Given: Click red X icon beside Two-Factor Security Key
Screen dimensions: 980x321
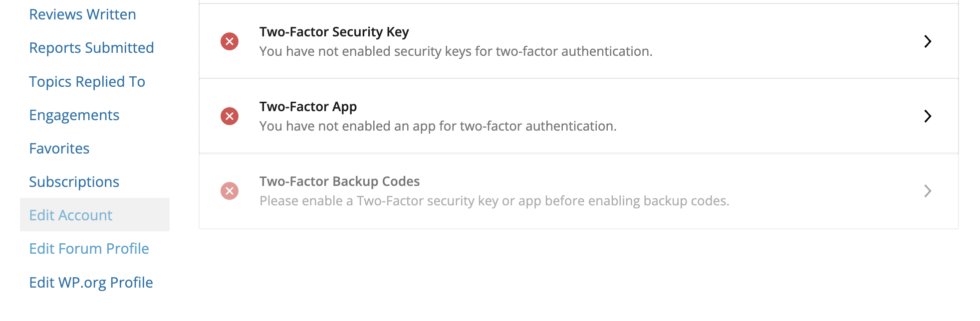Looking at the screenshot, I should click(230, 41).
